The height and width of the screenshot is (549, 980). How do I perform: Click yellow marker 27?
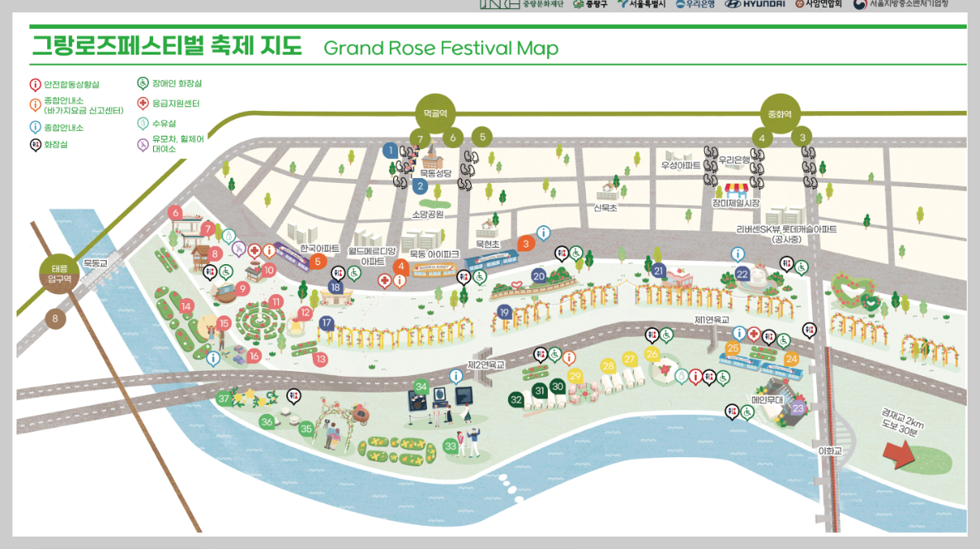629,359
